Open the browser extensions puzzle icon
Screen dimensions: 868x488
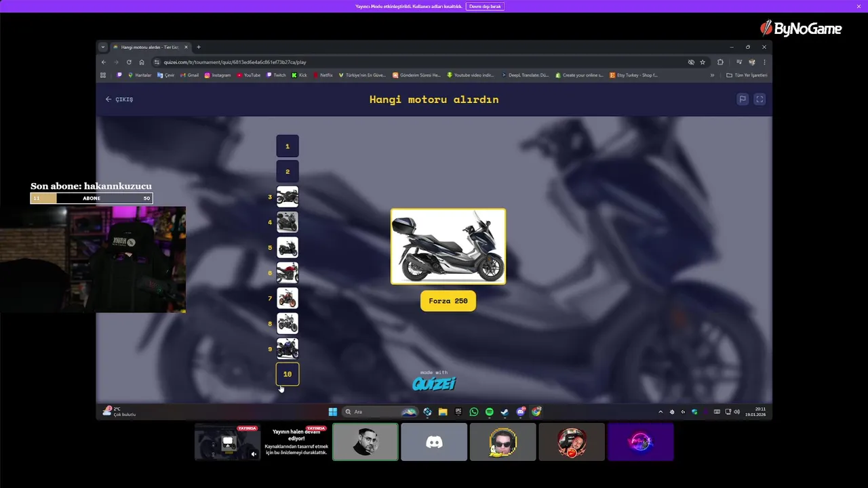tap(720, 62)
